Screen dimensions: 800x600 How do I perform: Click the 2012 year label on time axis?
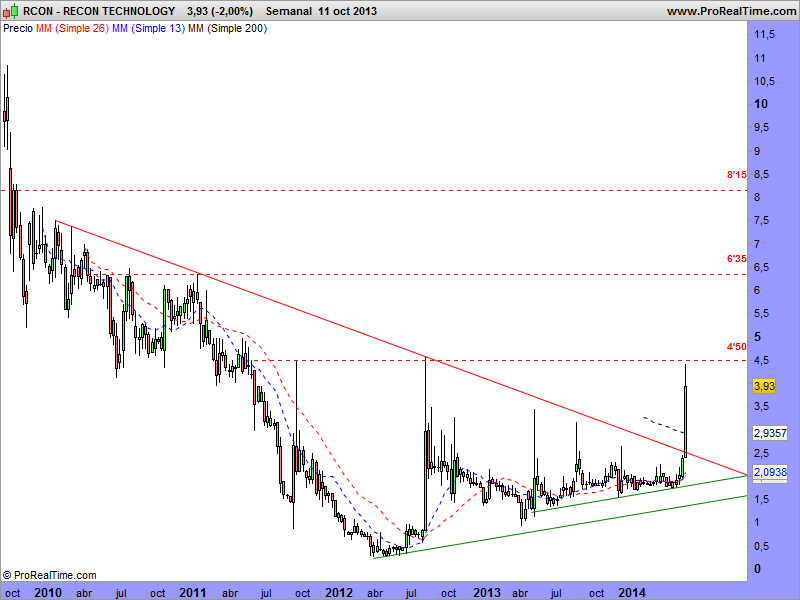[339, 593]
